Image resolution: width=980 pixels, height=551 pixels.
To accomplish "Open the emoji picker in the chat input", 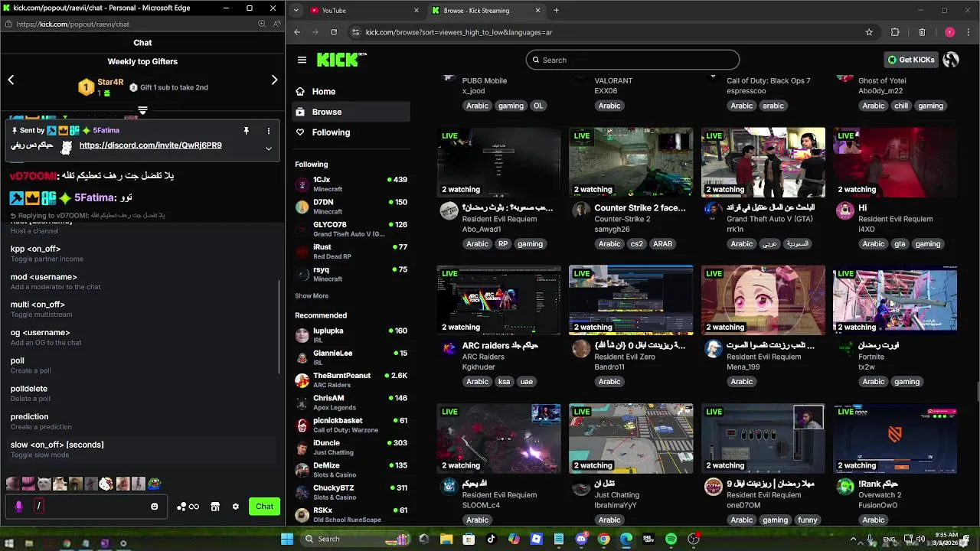I will pyautogui.click(x=154, y=507).
